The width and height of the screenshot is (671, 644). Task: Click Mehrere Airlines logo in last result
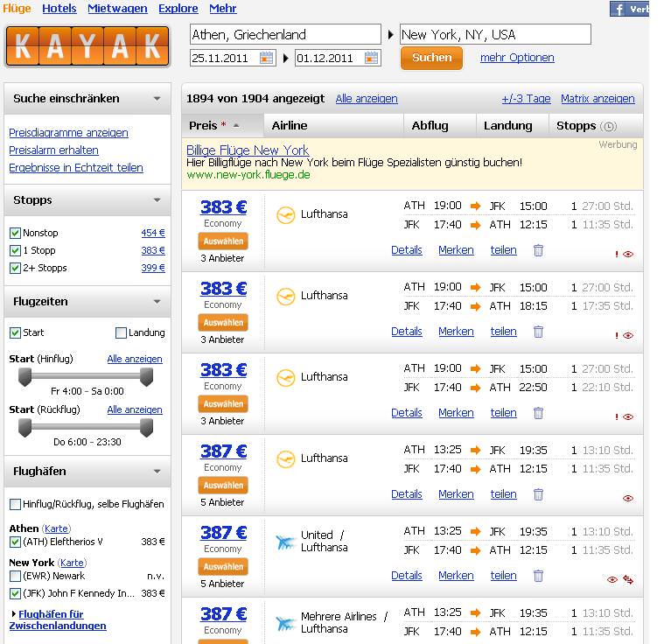click(x=285, y=623)
